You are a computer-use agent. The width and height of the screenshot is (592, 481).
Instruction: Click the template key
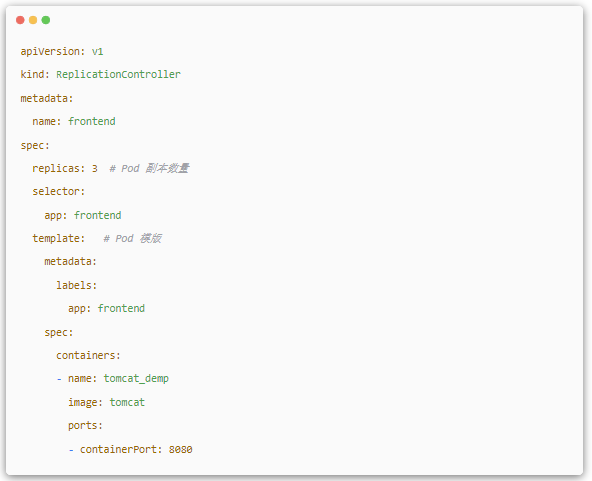(59, 238)
